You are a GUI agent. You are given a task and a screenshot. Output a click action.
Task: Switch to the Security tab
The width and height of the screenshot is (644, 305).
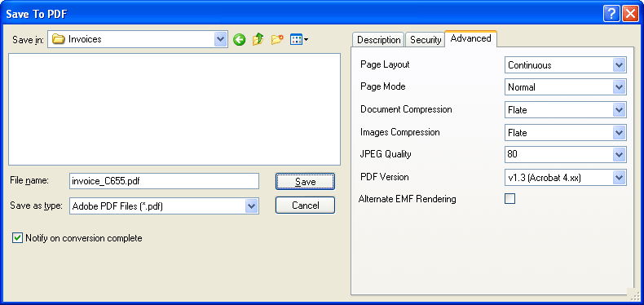click(x=426, y=40)
